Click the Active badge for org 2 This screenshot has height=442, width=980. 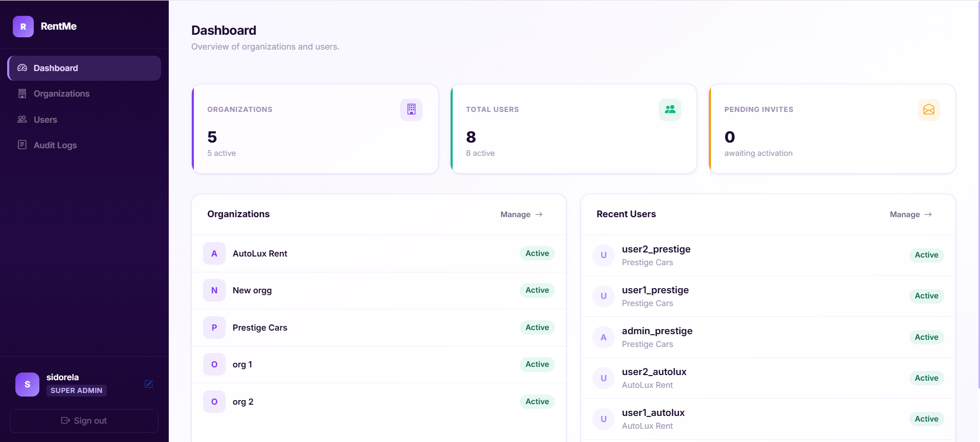coord(537,402)
